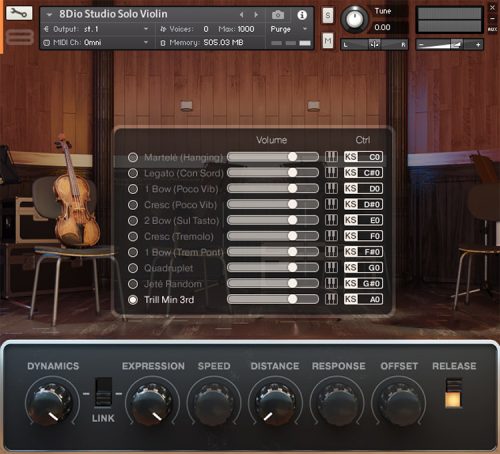Viewport: 500px width, 454px height.
Task: Decrease volume with the minus button
Action: [421, 44]
